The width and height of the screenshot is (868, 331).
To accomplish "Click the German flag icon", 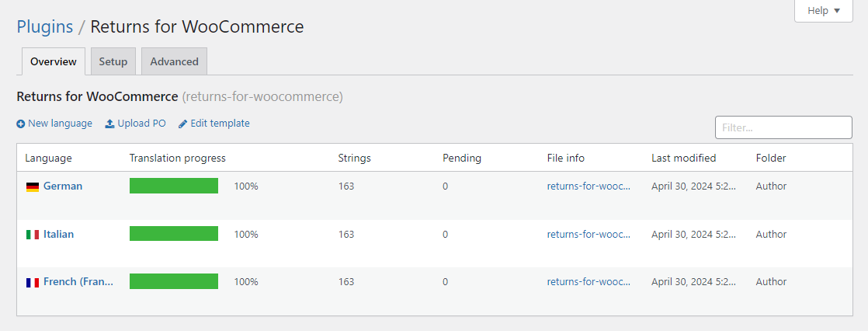I will coord(33,187).
